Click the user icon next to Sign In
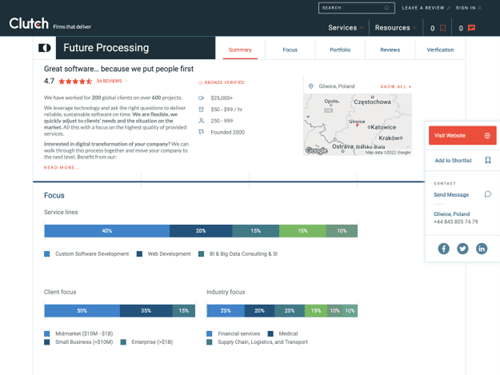 tap(480, 8)
